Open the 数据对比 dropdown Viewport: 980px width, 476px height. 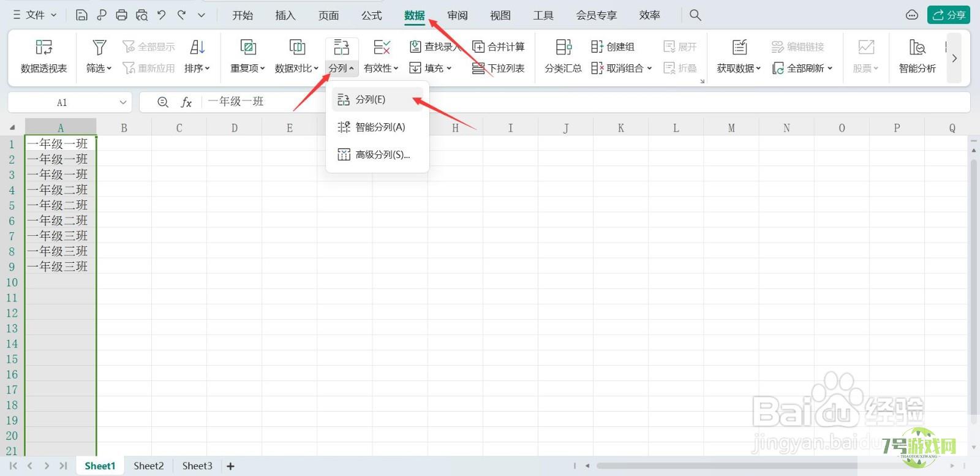[297, 56]
